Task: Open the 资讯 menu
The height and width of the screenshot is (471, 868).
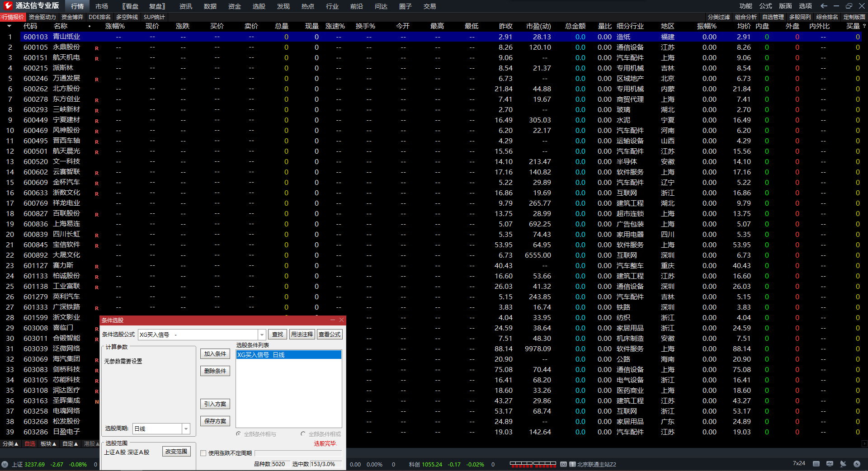Action: tap(186, 6)
